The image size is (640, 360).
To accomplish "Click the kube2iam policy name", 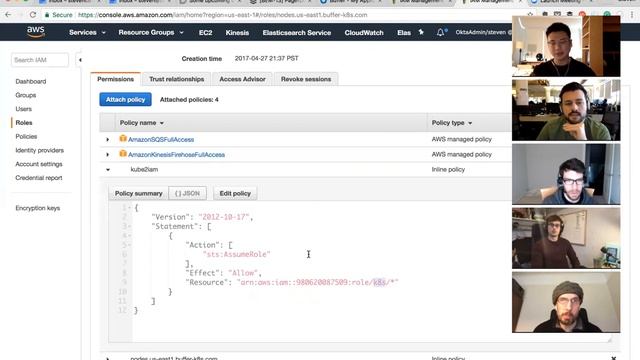I will [144, 169].
